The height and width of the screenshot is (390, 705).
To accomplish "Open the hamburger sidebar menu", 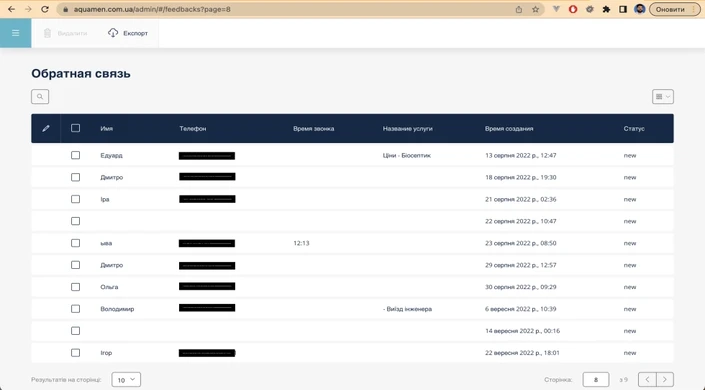I will tap(15, 33).
